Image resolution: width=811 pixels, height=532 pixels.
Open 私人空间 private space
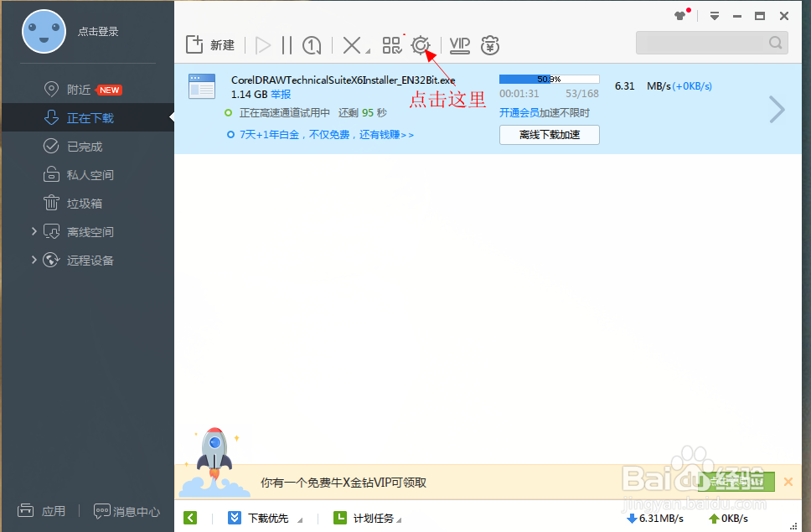tap(90, 175)
